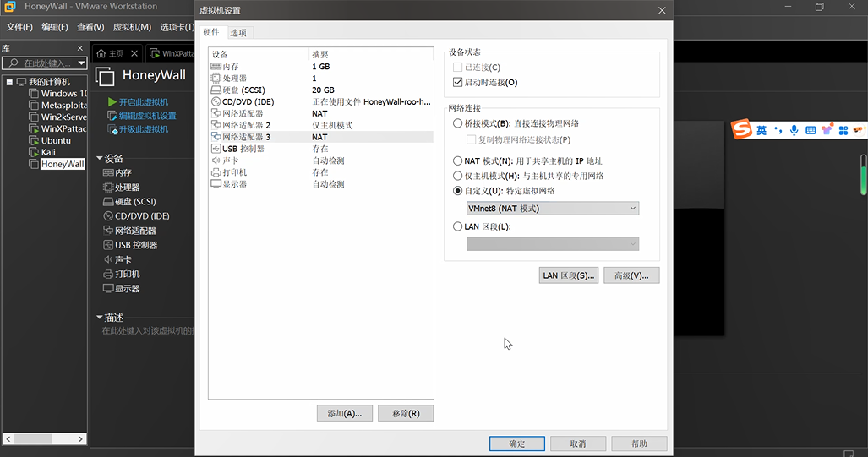Image resolution: width=868 pixels, height=457 pixels.
Task: Select NAT 模式(N) radio button
Action: coord(457,161)
